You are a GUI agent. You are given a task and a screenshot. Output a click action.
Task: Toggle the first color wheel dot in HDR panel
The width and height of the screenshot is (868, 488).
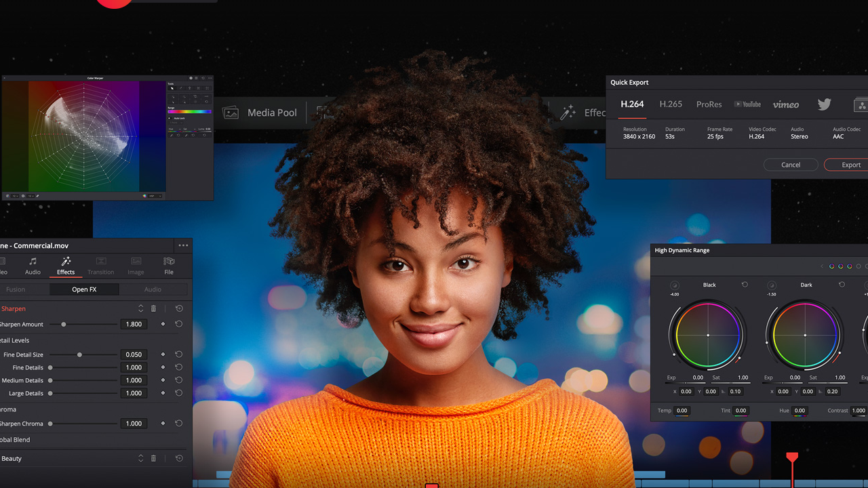click(831, 266)
